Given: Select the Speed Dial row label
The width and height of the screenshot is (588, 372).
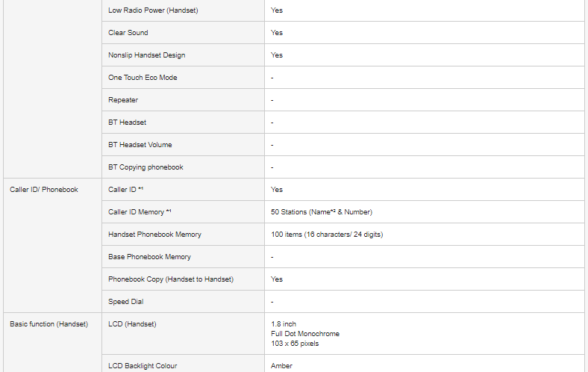Looking at the screenshot, I should click(x=126, y=302).
